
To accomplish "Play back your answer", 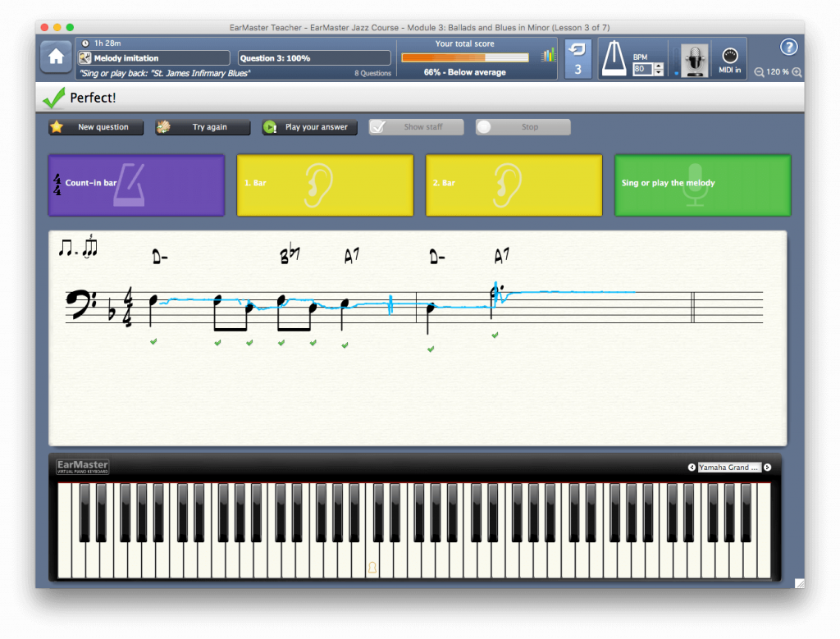I will (309, 127).
